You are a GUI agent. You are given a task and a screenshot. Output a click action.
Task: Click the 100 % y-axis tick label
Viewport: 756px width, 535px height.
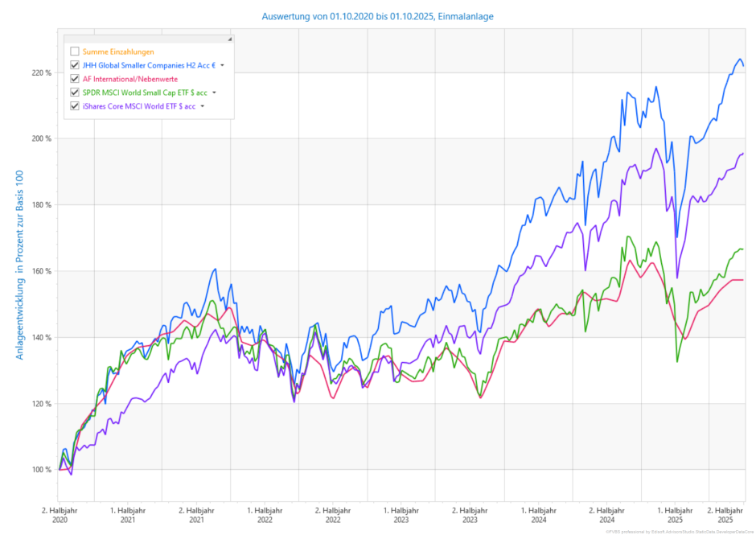click(x=41, y=470)
